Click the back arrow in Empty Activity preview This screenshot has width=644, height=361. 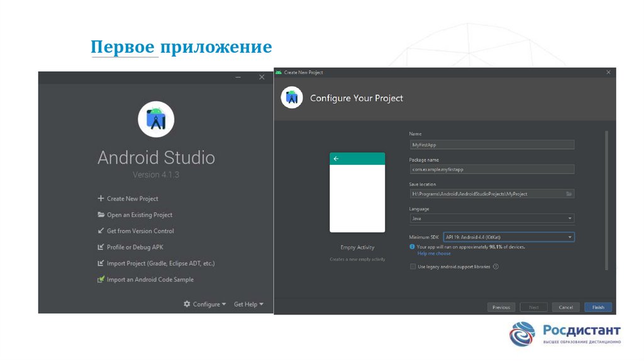(x=336, y=159)
